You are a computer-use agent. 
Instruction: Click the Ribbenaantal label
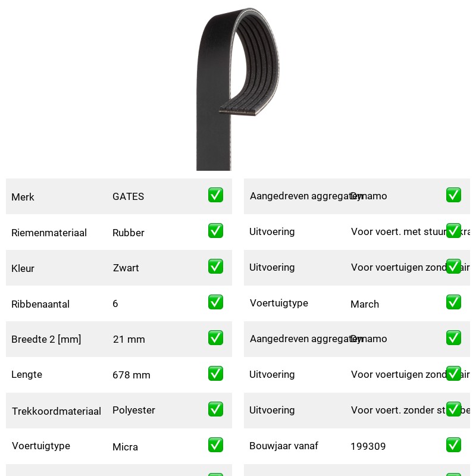[40, 304]
